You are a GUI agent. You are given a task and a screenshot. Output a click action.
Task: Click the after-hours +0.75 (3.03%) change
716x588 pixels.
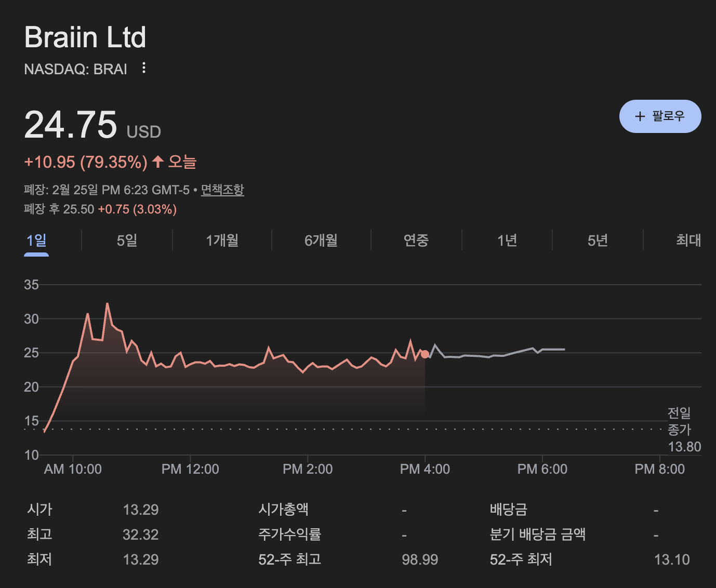pyautogui.click(x=137, y=209)
